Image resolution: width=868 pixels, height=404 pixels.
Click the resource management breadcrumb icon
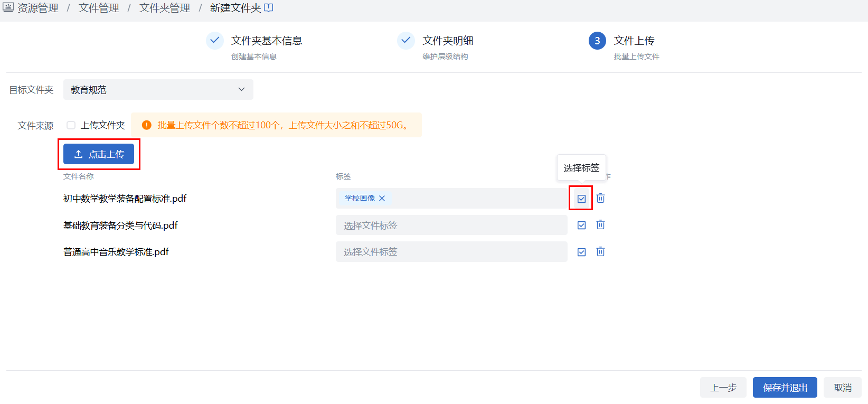pos(8,8)
